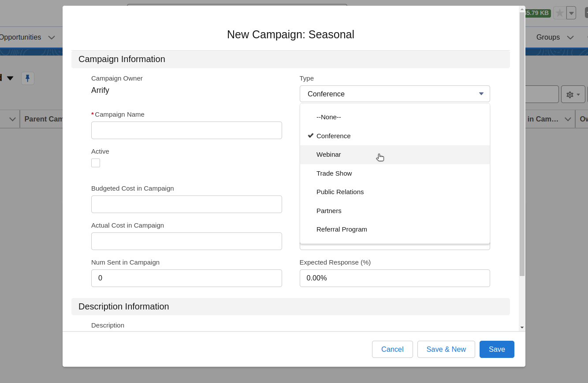Screen dimensions: 588x383
Task: Open the column menu chevron beside 'in Cam…'
Action: (x=568, y=119)
